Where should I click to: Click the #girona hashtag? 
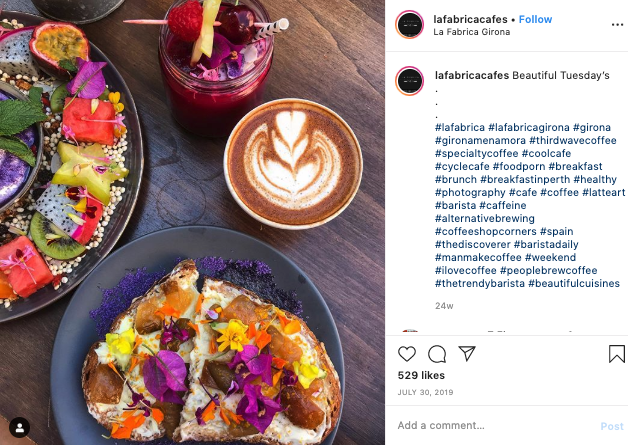[x=592, y=128]
